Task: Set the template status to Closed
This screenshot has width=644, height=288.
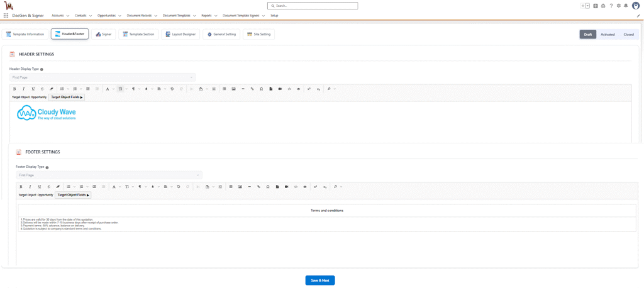Action: point(628,35)
